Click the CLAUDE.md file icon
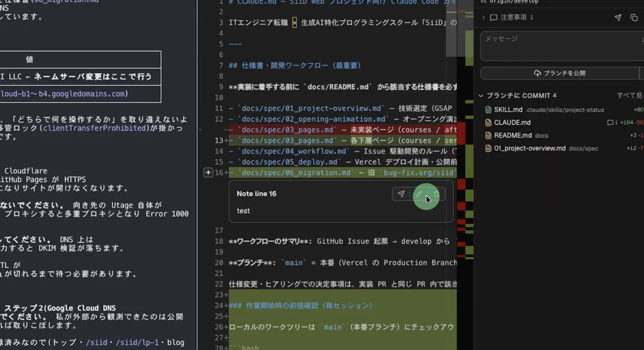Screen dimensions: 644x350 (x=488, y=122)
